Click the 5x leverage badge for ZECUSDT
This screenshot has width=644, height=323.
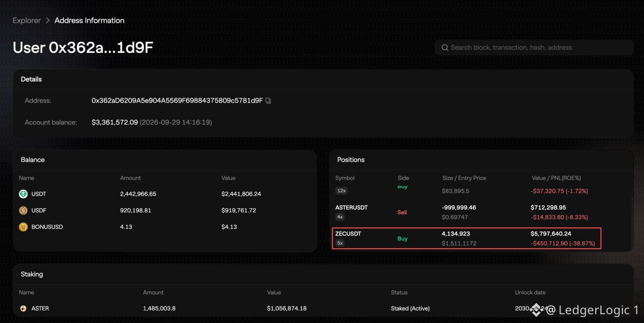click(x=340, y=243)
